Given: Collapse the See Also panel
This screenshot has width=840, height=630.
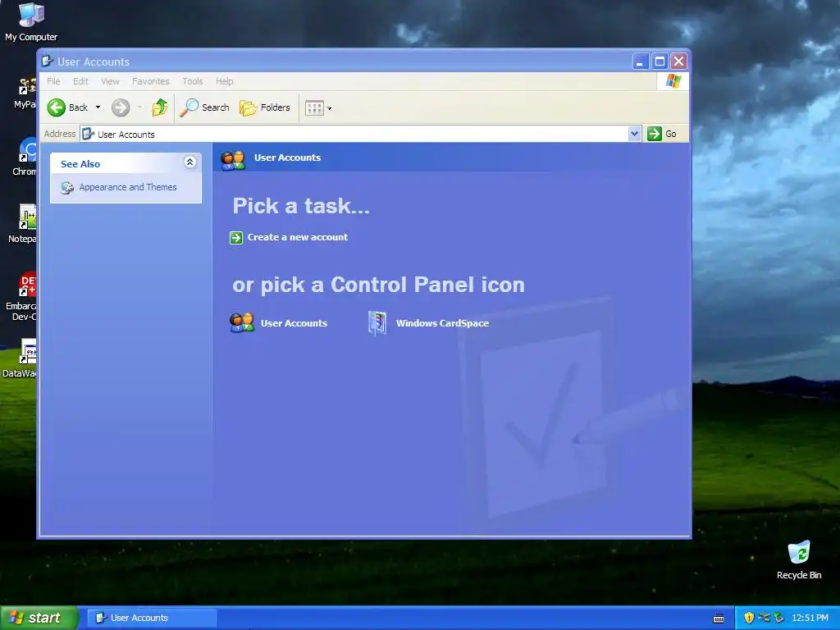Looking at the screenshot, I should click(x=189, y=162).
